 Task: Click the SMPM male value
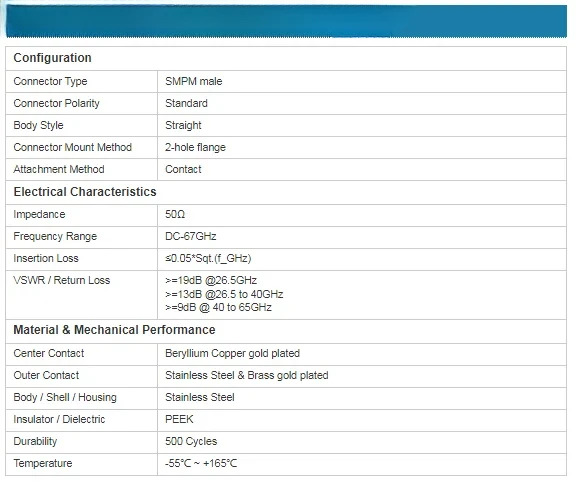click(x=194, y=81)
